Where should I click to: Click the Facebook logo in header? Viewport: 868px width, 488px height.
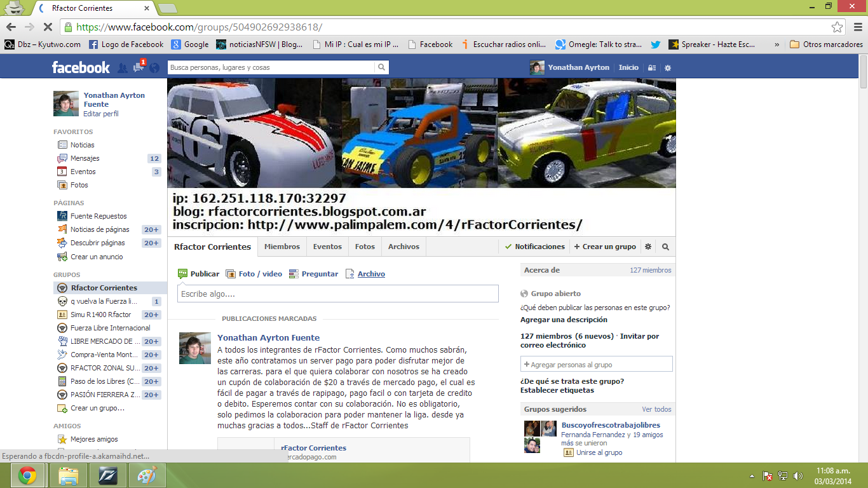81,67
